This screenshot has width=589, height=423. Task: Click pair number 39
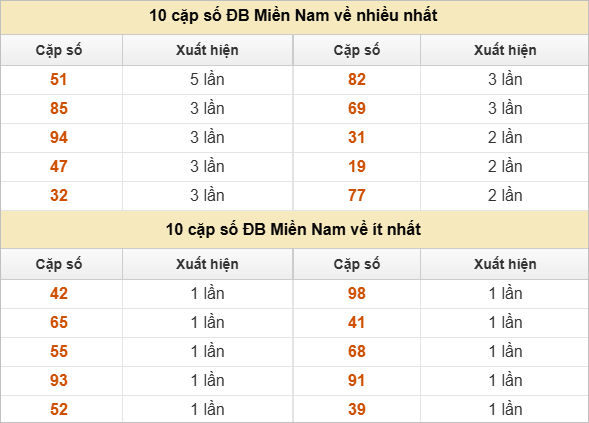pos(356,409)
